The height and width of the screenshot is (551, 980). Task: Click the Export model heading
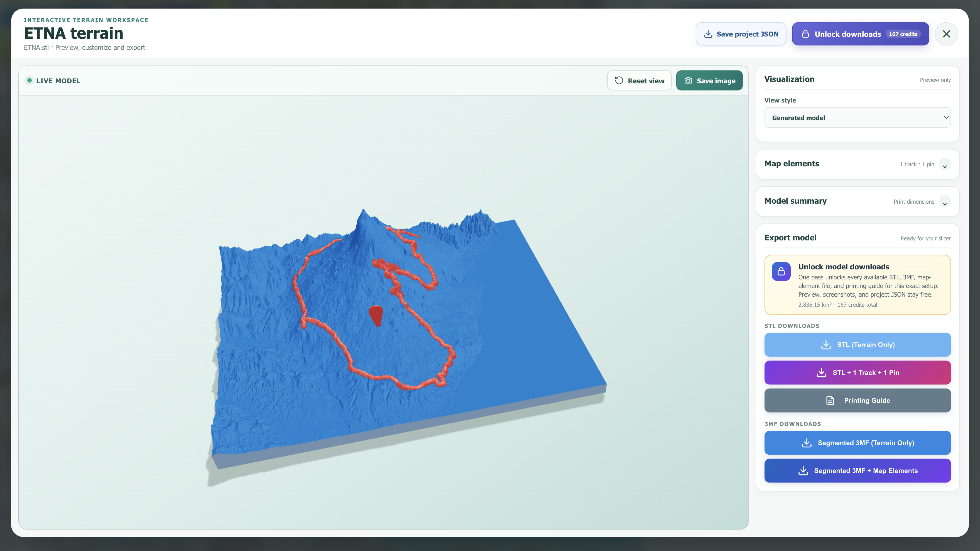pos(790,237)
